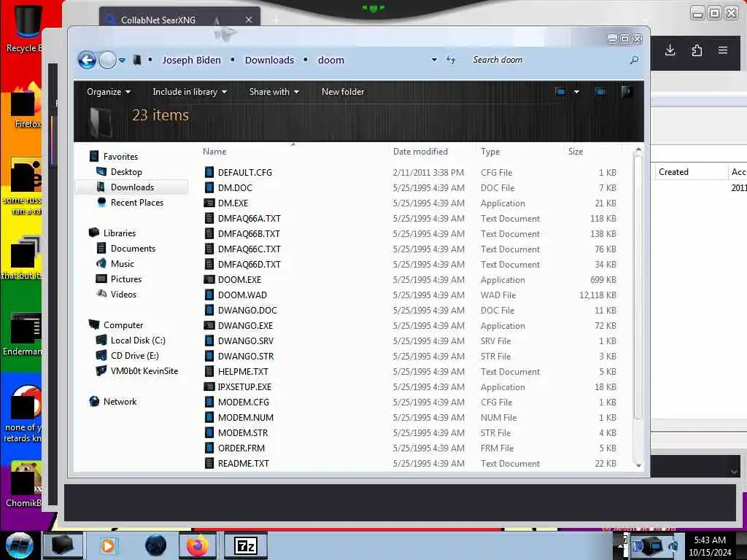Change the view with the views icon

(560, 91)
